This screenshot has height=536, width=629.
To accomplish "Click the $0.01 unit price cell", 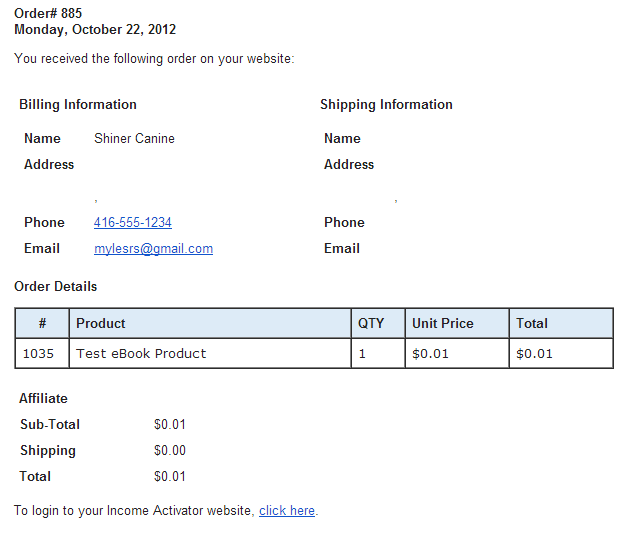I will click(457, 353).
